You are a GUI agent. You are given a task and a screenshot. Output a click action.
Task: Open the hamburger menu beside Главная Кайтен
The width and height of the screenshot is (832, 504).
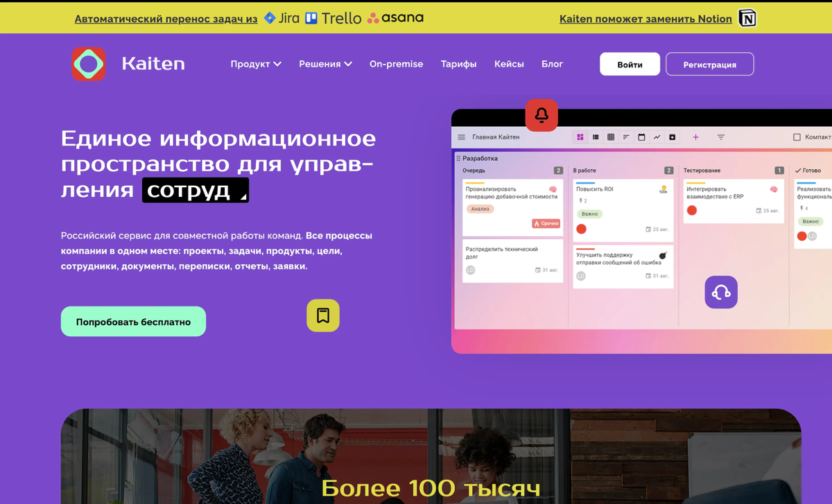click(x=461, y=137)
